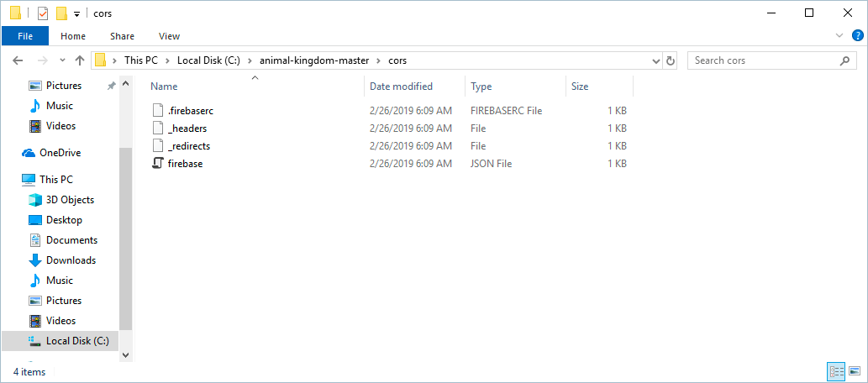Viewport: 868px width, 383px height.
Task: Switch to Large icons view layout
Action: (x=854, y=371)
